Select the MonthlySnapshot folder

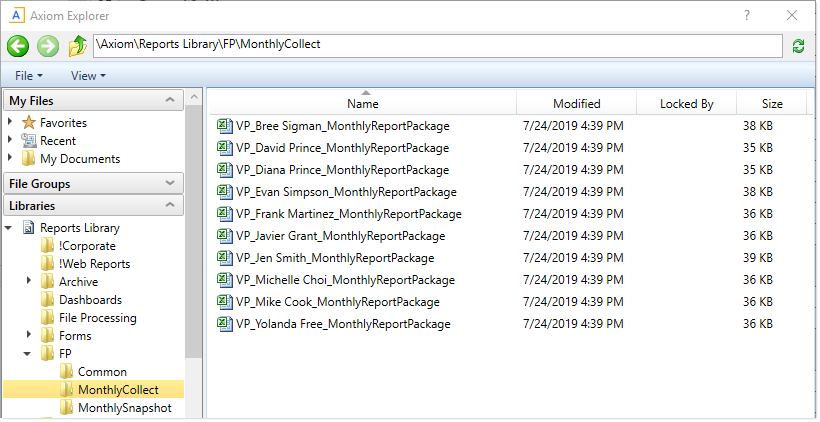pyautogui.click(x=124, y=408)
